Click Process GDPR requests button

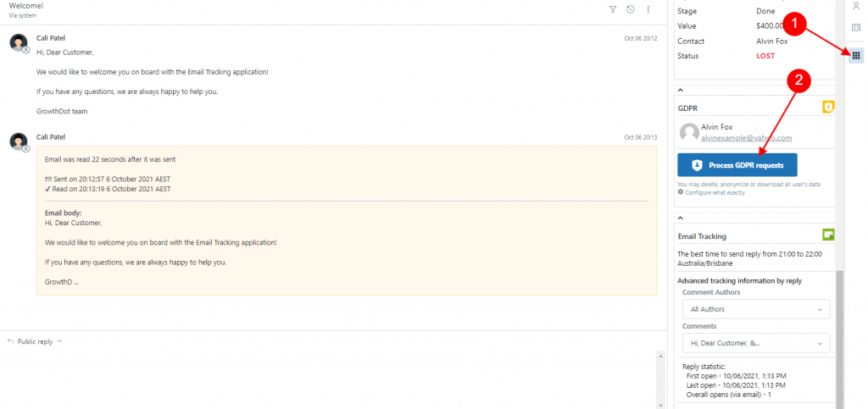click(737, 165)
